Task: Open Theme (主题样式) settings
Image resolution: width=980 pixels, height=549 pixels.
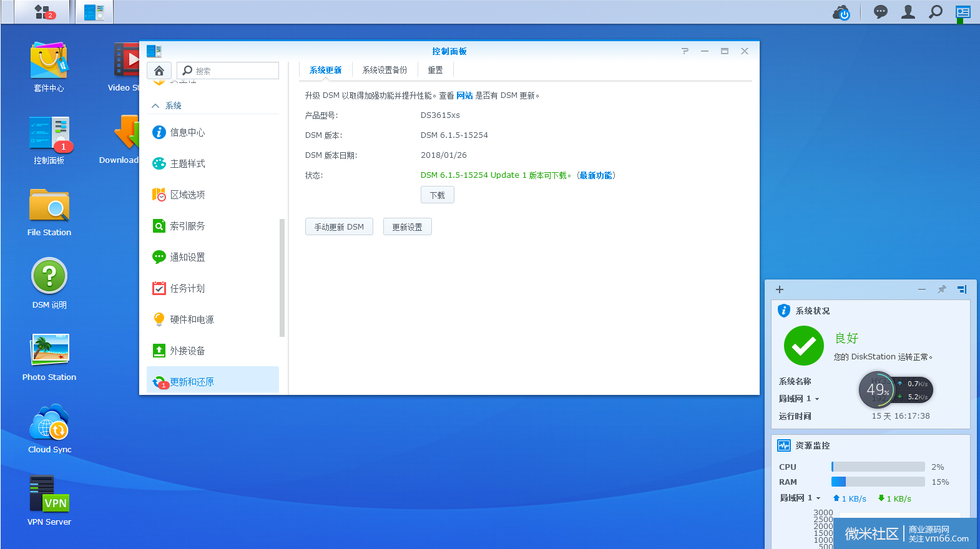Action: coord(213,163)
